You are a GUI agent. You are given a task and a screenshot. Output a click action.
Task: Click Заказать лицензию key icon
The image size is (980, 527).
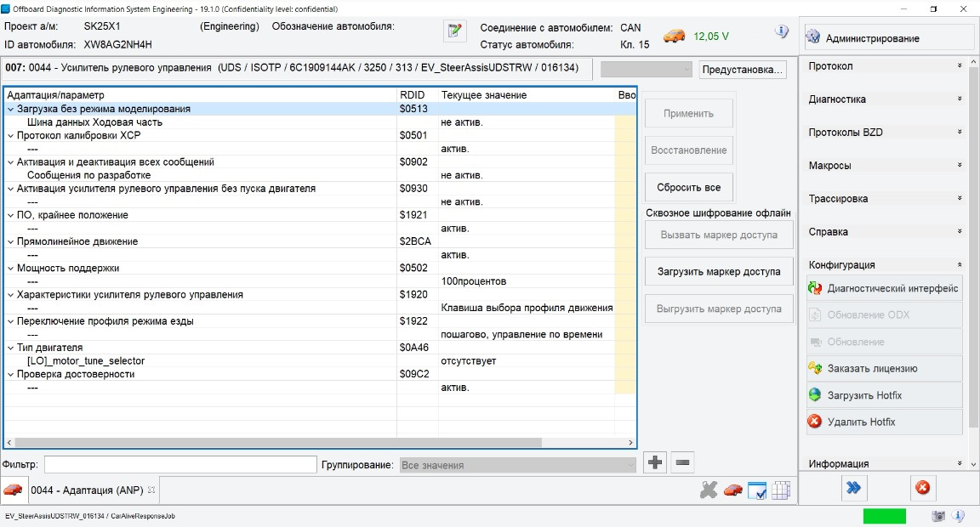(814, 368)
